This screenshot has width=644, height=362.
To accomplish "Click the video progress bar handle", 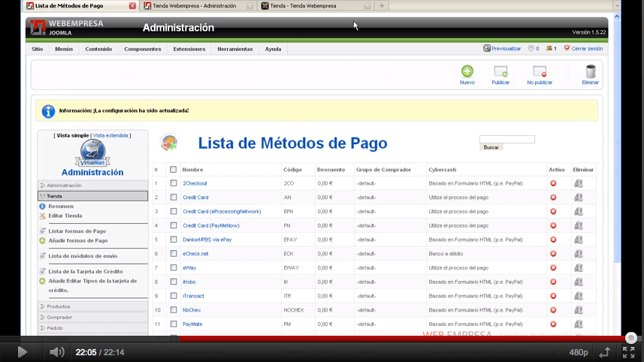I will [x=631, y=338].
